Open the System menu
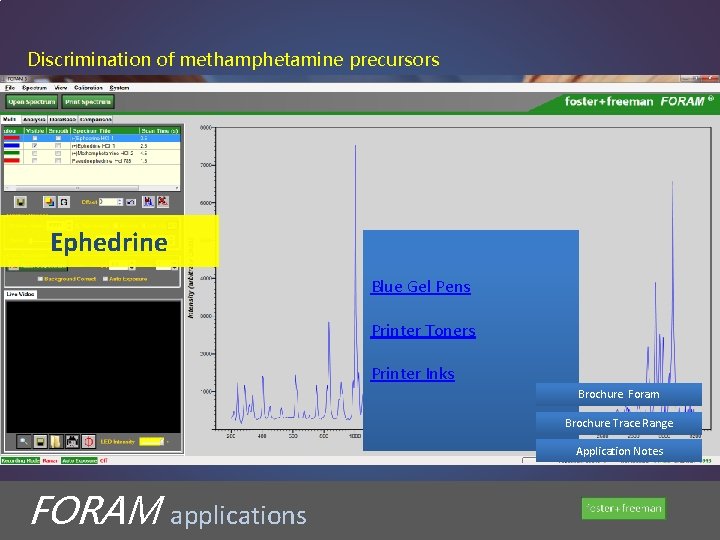This screenshot has height=540, width=720. [119, 88]
